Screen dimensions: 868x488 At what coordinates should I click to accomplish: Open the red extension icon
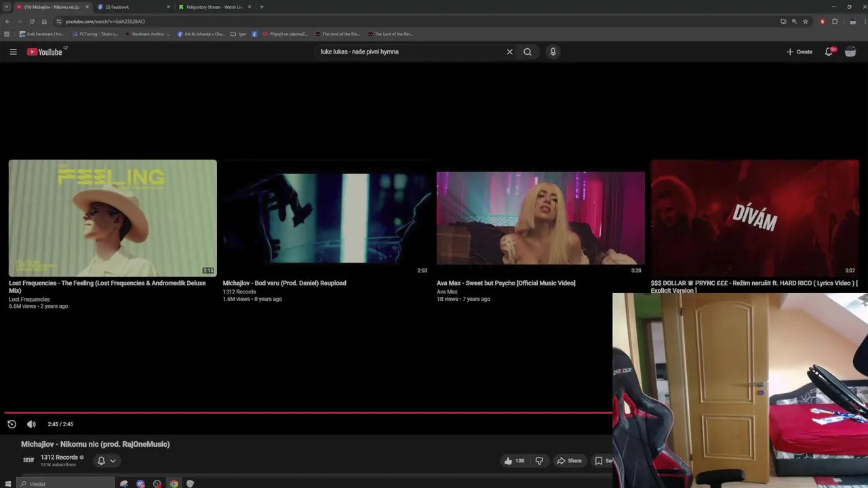coord(823,21)
